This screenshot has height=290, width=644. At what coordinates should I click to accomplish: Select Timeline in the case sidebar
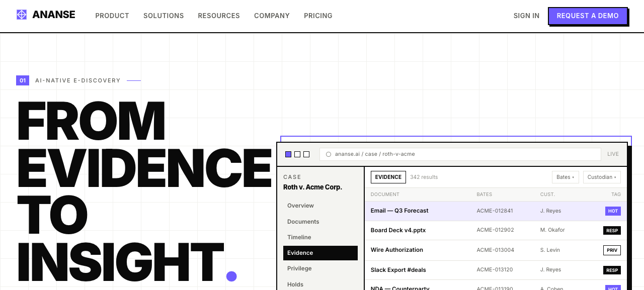[x=320, y=237]
